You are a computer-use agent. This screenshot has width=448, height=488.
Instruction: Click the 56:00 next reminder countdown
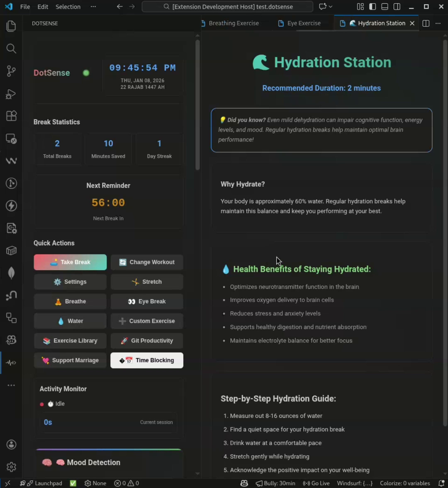tap(108, 203)
